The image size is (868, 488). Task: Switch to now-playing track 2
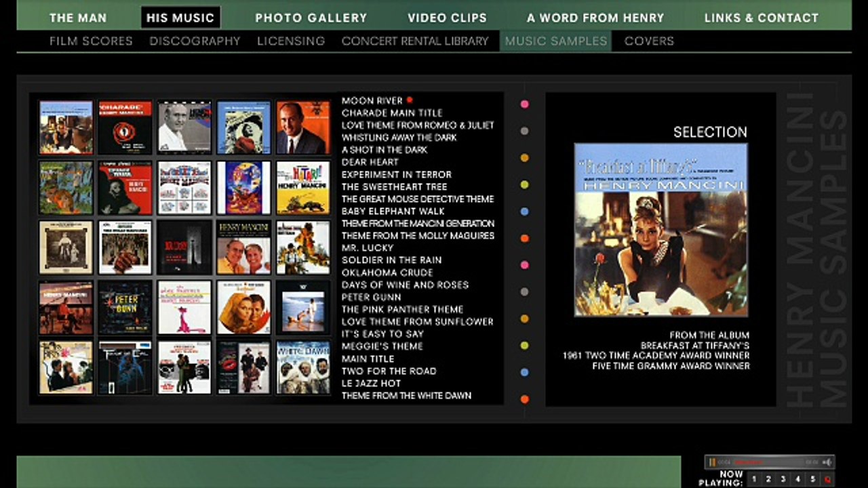coord(768,479)
